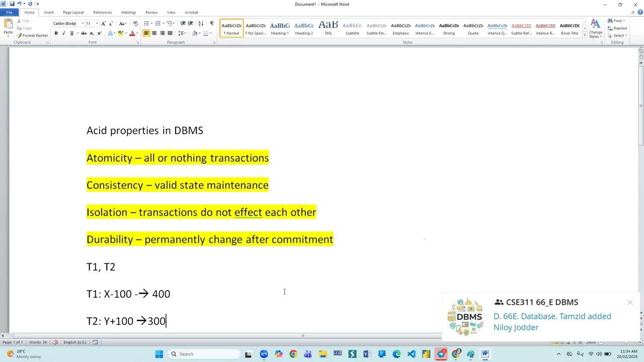Apply red font color
The height and width of the screenshot is (362, 644).
(132, 33)
